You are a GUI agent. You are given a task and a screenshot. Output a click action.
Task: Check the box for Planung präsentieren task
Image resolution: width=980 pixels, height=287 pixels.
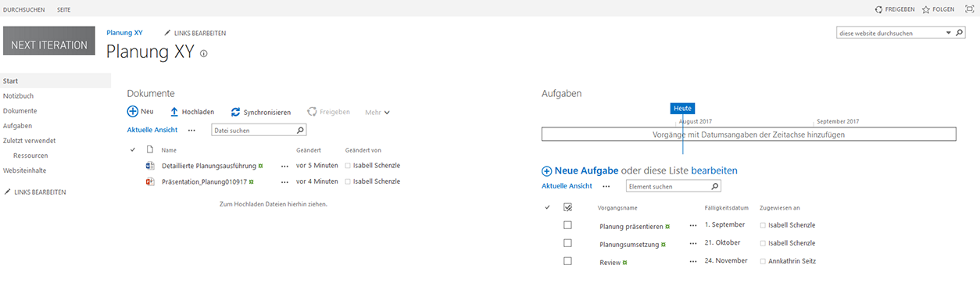click(x=568, y=225)
